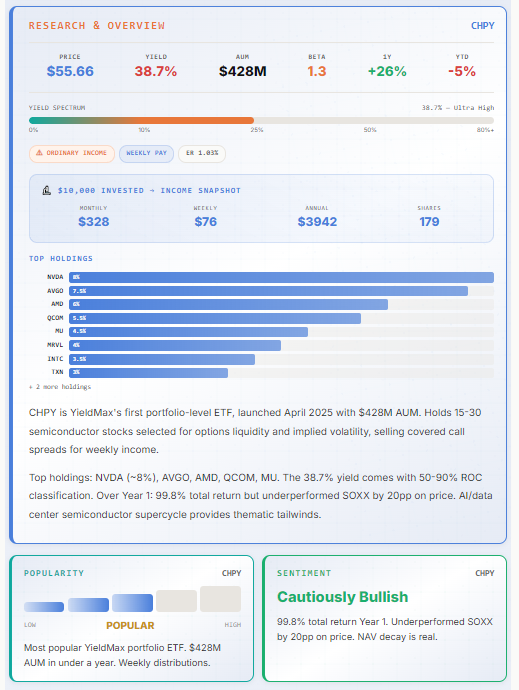Click the CHPY ticker in Sentiment card

[x=485, y=573]
